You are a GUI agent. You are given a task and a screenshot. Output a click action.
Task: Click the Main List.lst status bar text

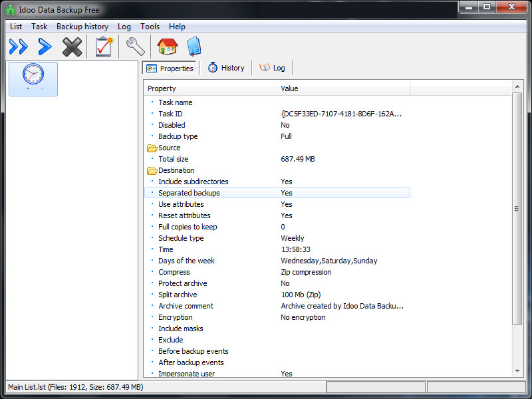pos(75,387)
